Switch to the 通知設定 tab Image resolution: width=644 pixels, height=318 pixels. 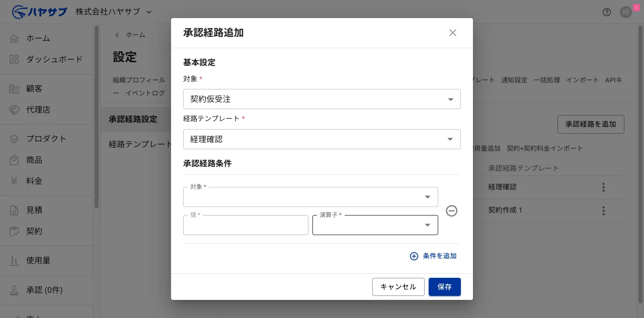coord(514,80)
